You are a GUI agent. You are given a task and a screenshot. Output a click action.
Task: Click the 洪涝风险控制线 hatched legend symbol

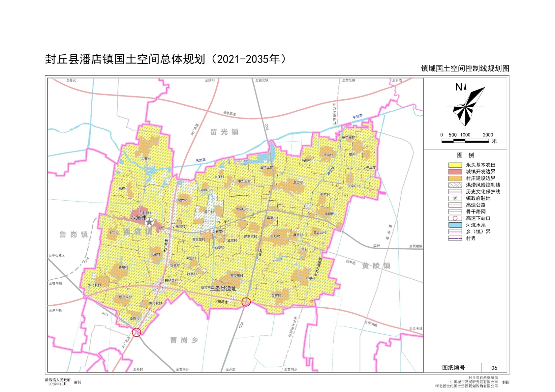coord(455,185)
